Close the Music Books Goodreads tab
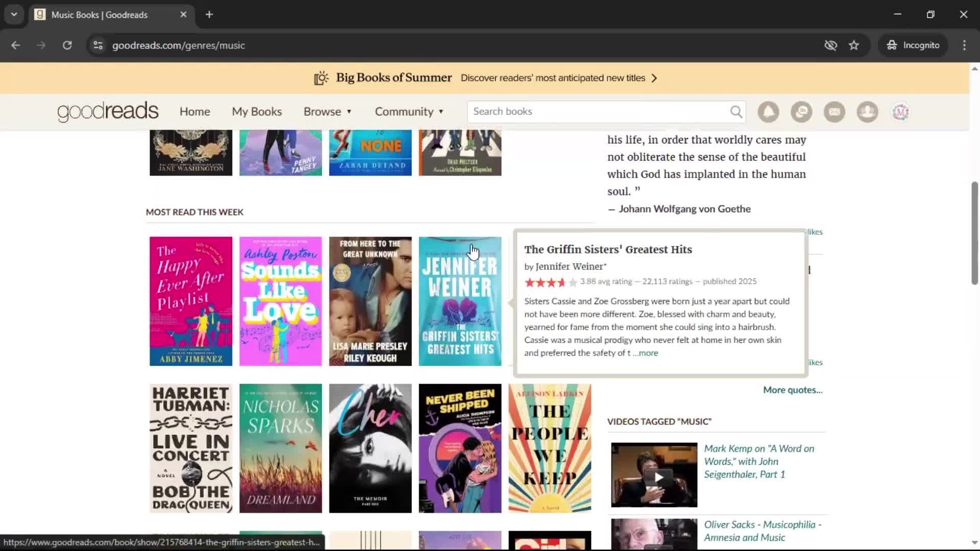Image resolution: width=980 pixels, height=551 pixels. pos(183,15)
